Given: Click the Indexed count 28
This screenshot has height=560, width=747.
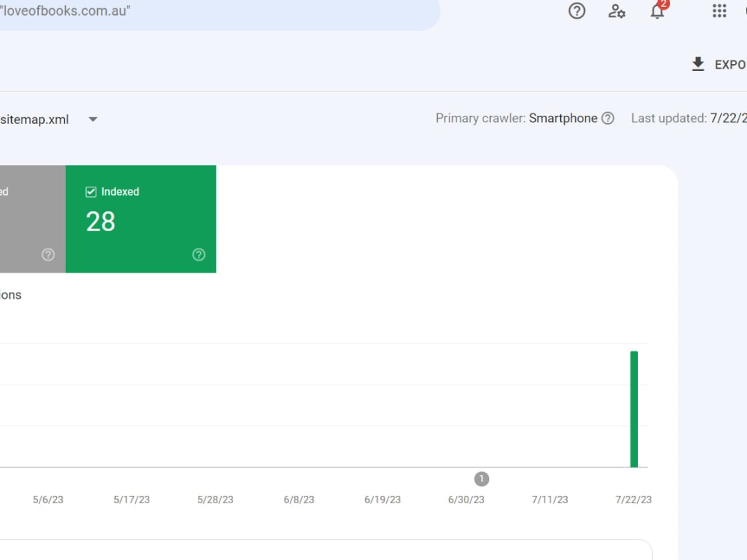Looking at the screenshot, I should tap(101, 222).
